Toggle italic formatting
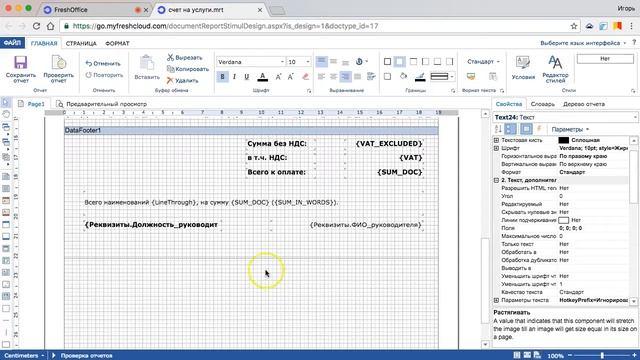The image size is (640, 360). [x=234, y=76]
